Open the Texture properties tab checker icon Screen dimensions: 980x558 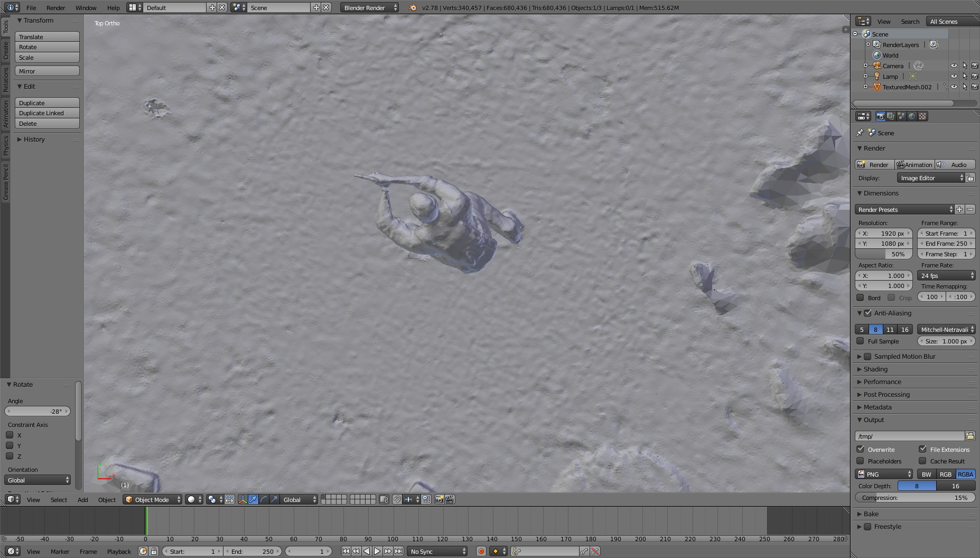pyautogui.click(x=922, y=116)
